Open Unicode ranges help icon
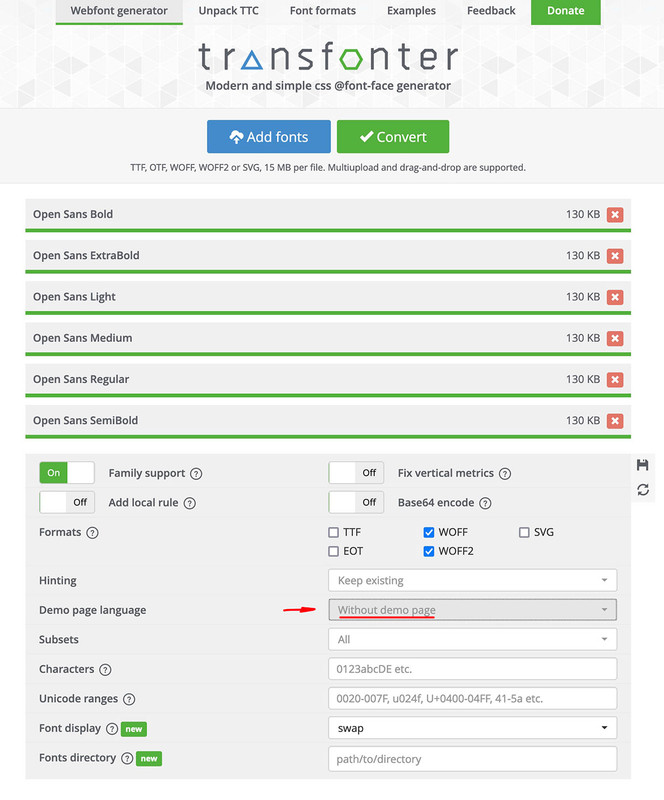 point(129,699)
